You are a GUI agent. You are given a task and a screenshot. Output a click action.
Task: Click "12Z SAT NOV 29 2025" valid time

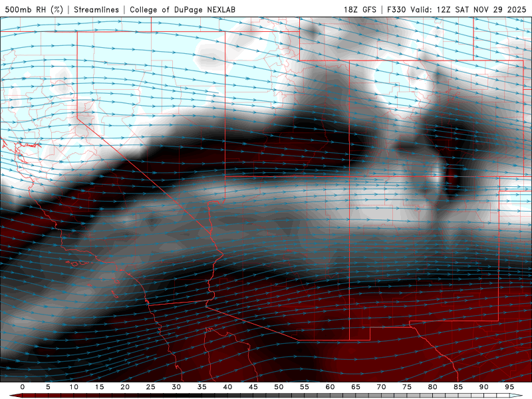(481, 9)
